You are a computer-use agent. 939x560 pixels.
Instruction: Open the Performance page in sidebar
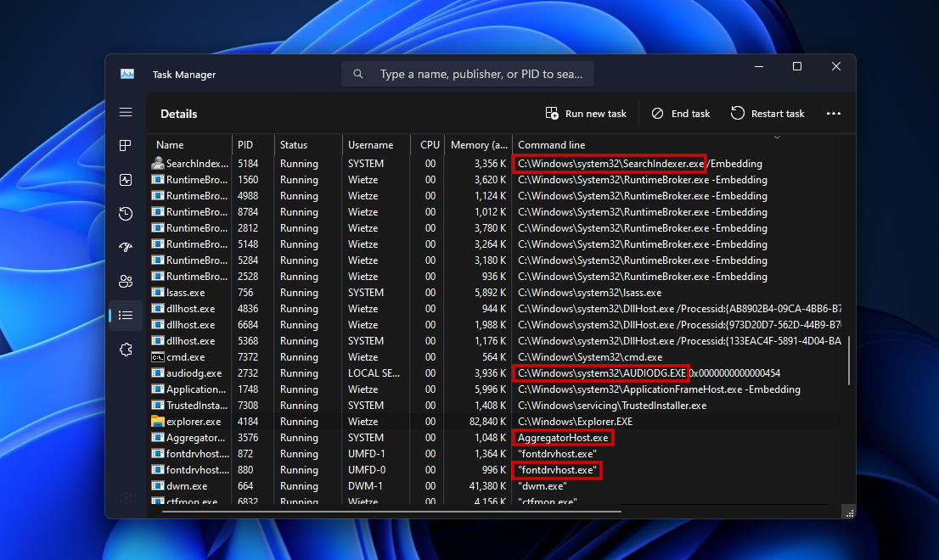click(x=126, y=180)
